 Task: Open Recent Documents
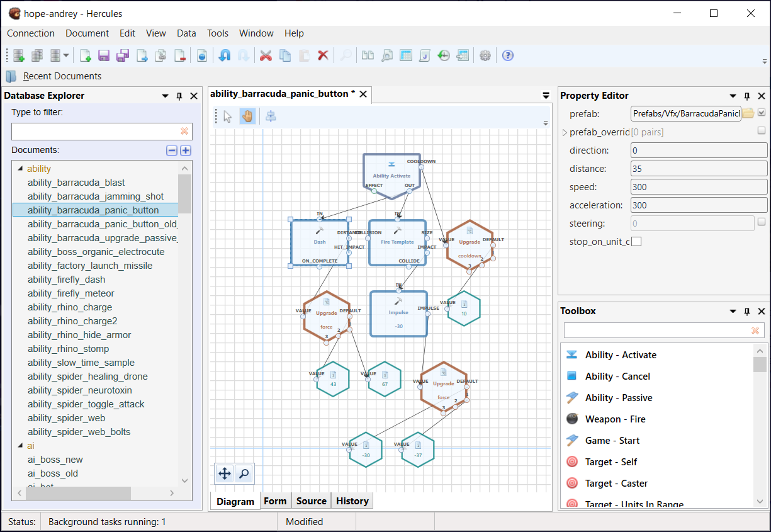tap(62, 76)
